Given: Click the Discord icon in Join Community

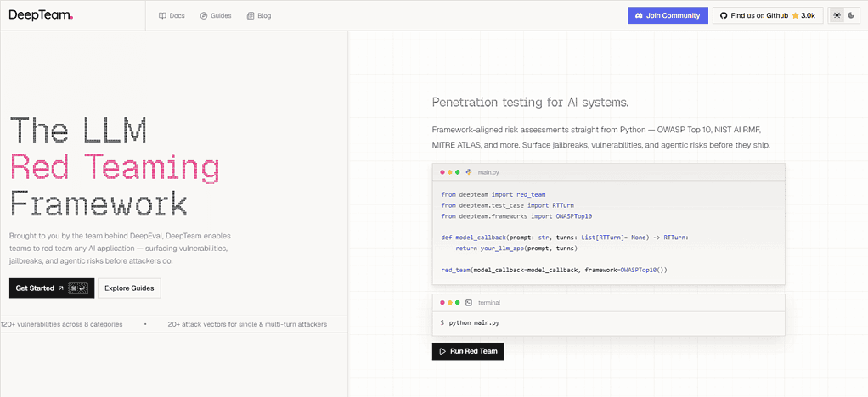Looking at the screenshot, I should pos(639,15).
